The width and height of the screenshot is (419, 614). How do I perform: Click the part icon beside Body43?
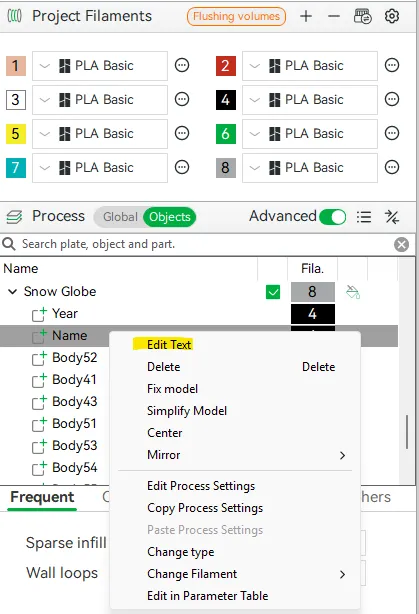39,402
